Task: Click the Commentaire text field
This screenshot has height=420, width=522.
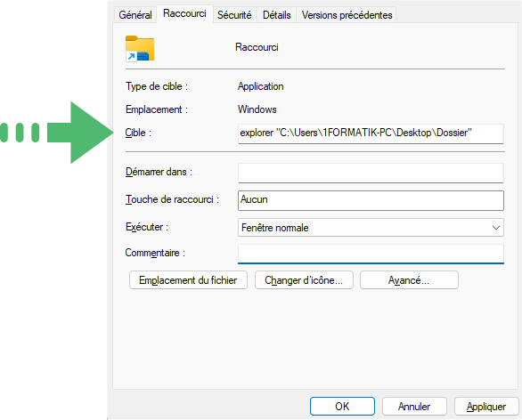Action: click(371, 254)
